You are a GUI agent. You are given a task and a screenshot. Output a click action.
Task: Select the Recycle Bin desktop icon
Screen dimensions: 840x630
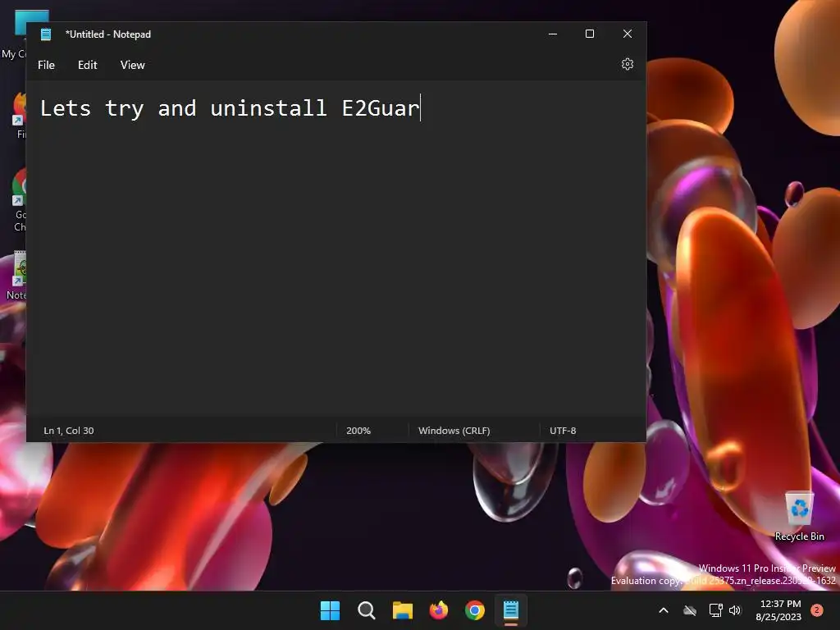point(799,515)
